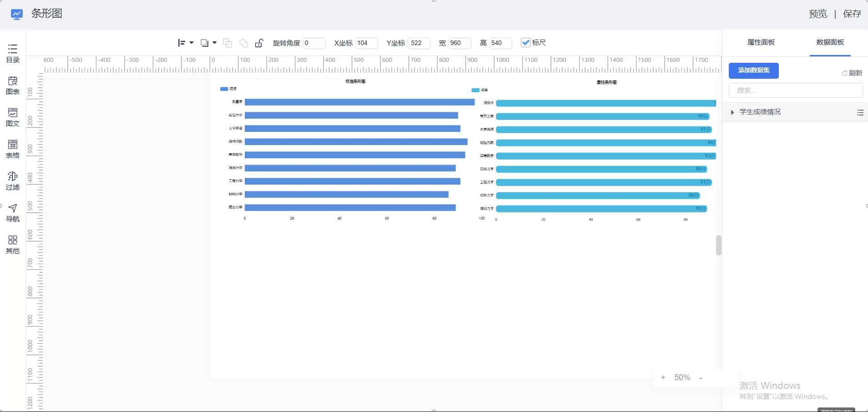
Task: Open the 导航 (navigation) sidebar icon
Action: [x=13, y=213]
